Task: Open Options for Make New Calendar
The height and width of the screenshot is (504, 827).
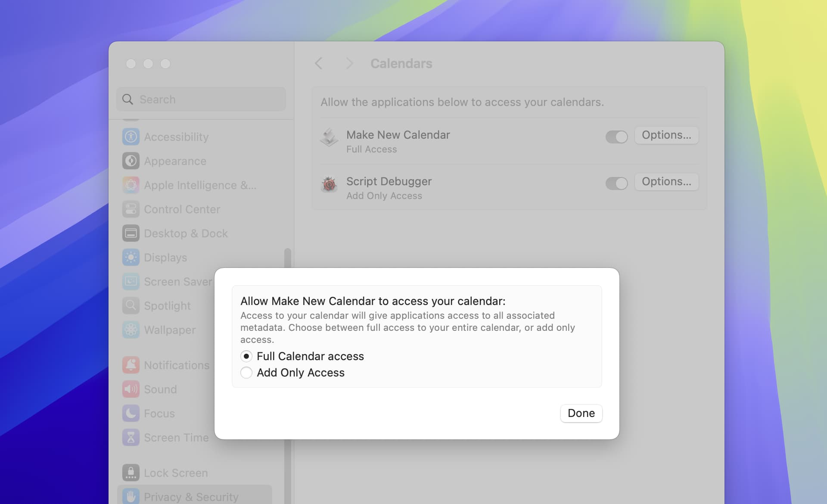Action: tap(666, 135)
